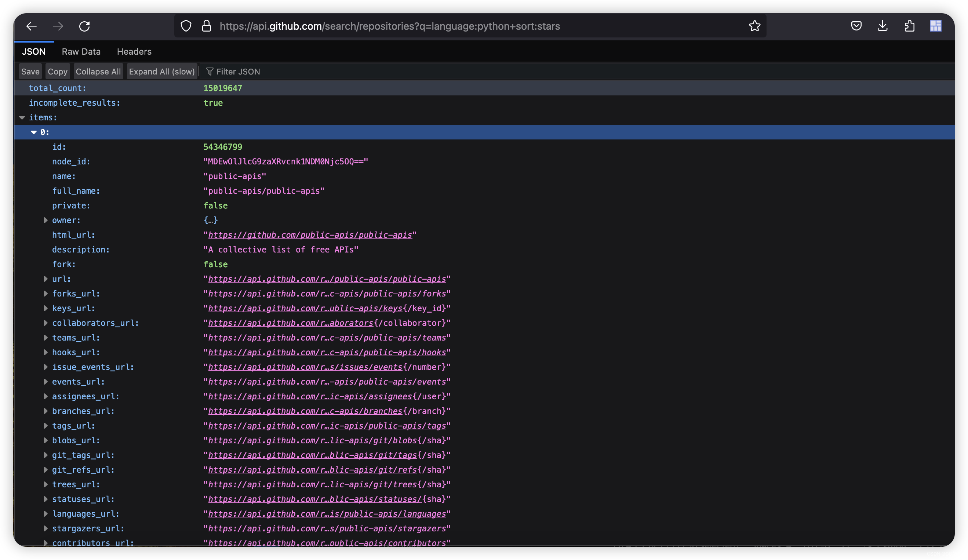Image resolution: width=968 pixels, height=560 pixels.
Task: Bookmark this page with star icon
Action: pos(754,26)
